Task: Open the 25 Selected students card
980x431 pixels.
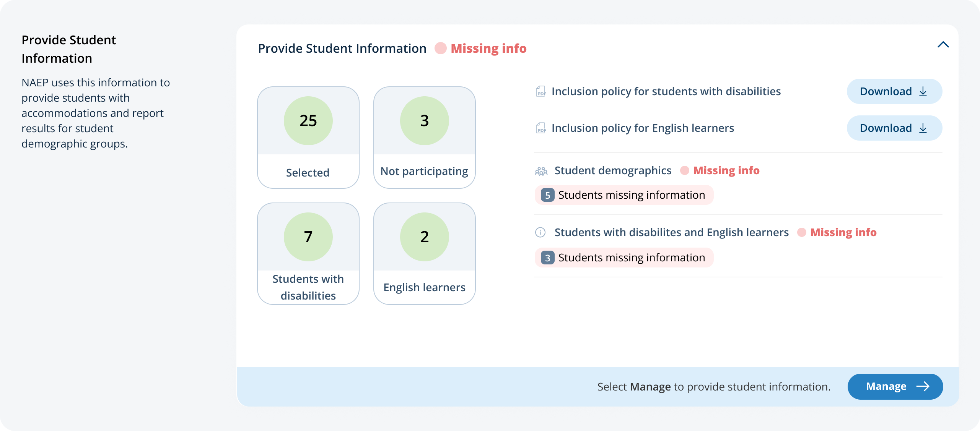Action: click(308, 137)
